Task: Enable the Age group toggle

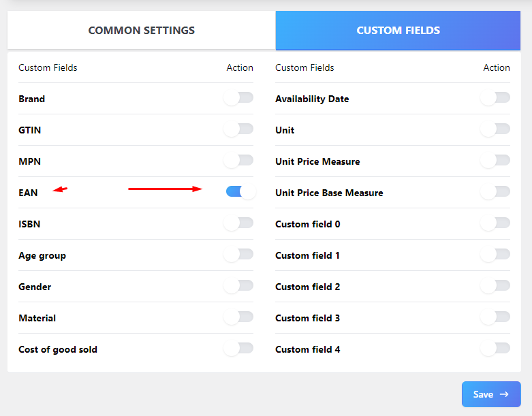Action: (239, 255)
